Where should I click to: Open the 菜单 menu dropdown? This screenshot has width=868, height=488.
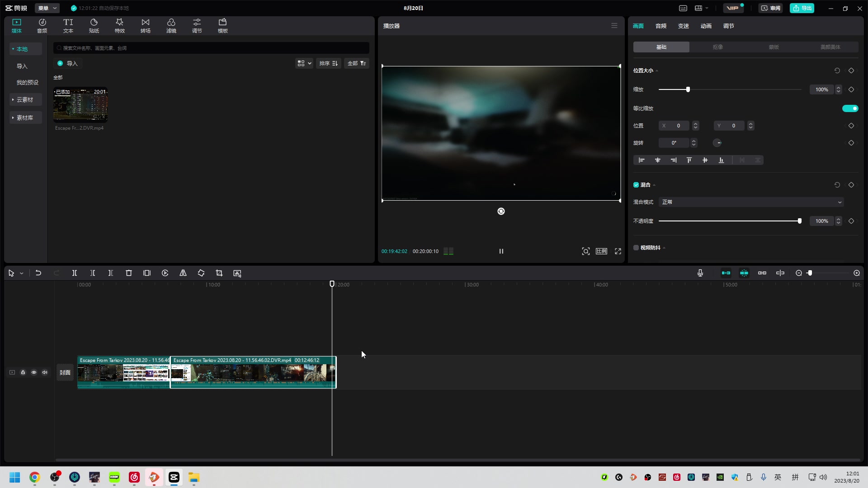pyautogui.click(x=47, y=8)
